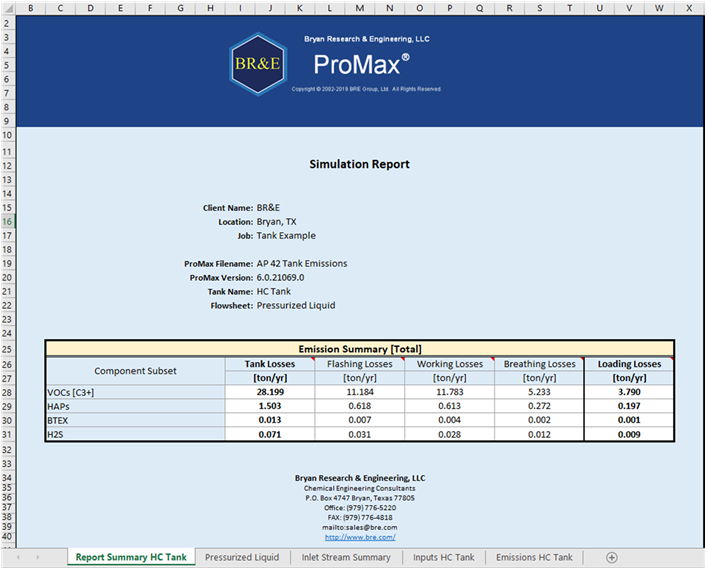This screenshot has height=570, width=707.
Task: Click the Working Losses column header
Action: click(x=450, y=364)
